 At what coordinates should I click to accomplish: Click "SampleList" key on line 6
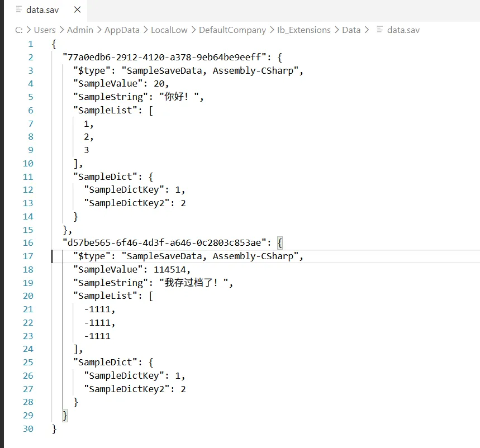105,110
